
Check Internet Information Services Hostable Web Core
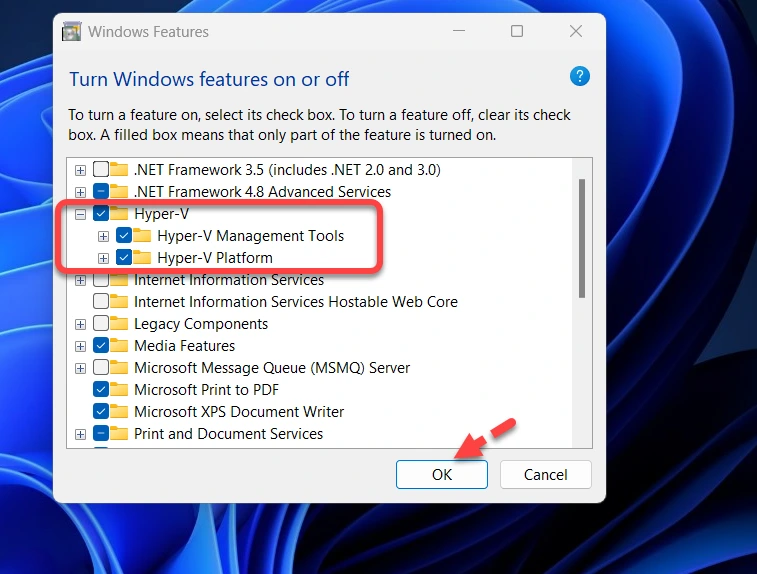coord(100,302)
